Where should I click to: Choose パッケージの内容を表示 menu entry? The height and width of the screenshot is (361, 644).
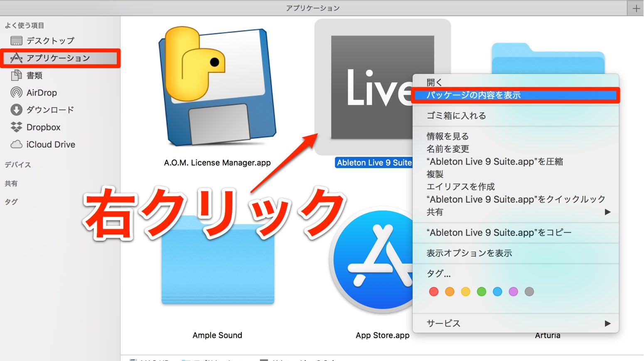pos(515,95)
